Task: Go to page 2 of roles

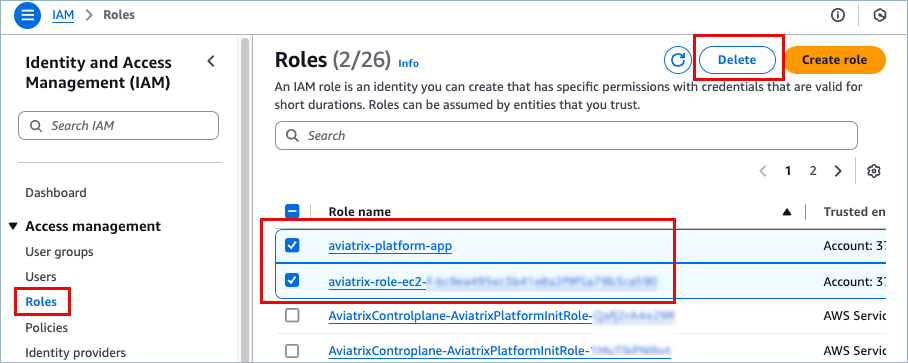Action: point(813,171)
